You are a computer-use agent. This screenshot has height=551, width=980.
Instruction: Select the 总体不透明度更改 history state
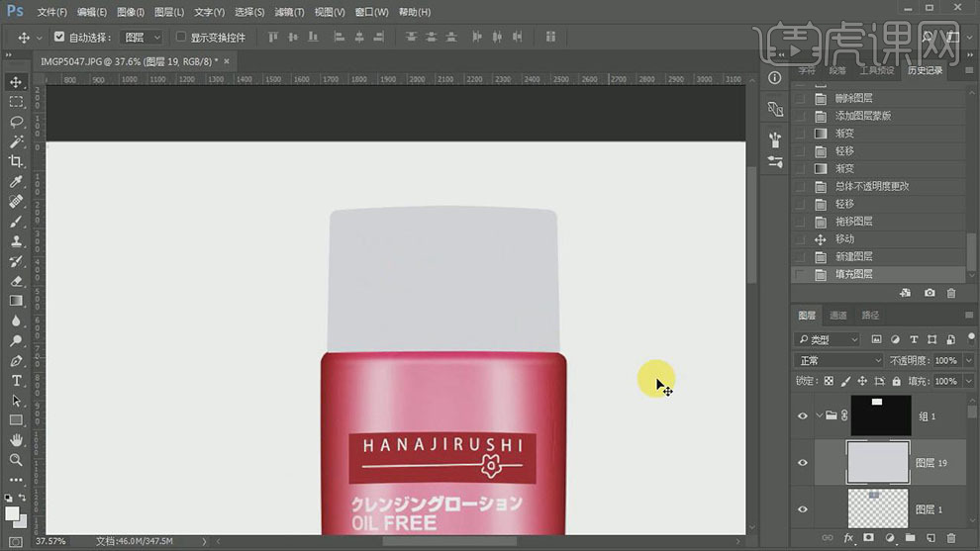point(880,186)
